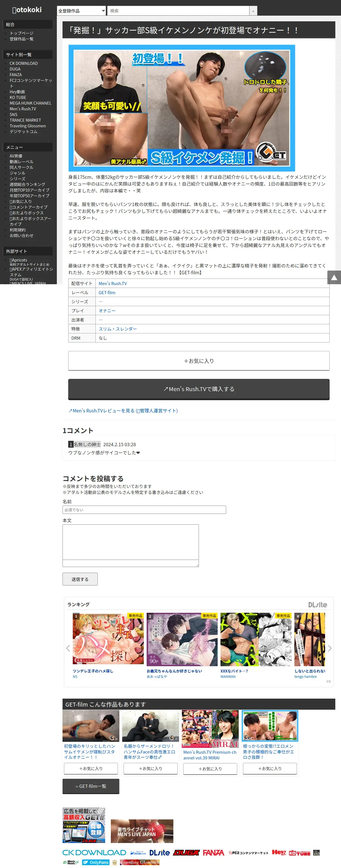Image resolution: width=341 pixels, height=868 pixels.
Task: Open 利用規約 in sidebar
Action: point(18,230)
